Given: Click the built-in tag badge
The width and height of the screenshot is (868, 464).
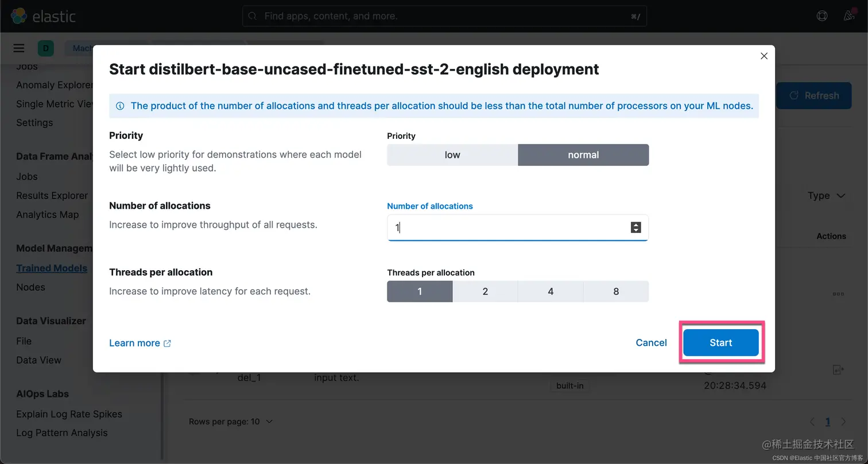Looking at the screenshot, I should pos(570,386).
